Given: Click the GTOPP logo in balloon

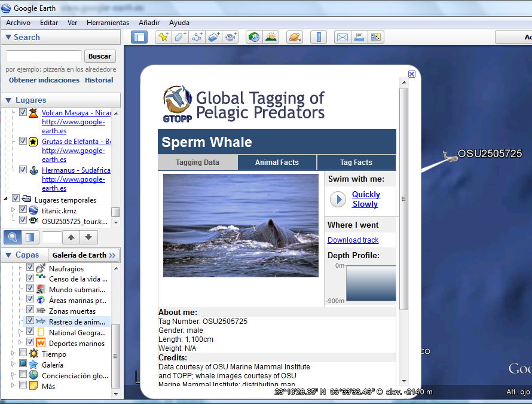Looking at the screenshot, I should tap(178, 104).
